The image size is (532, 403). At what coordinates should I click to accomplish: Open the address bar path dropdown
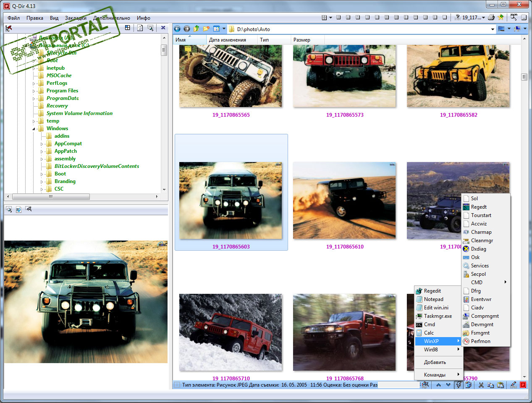pos(493,29)
